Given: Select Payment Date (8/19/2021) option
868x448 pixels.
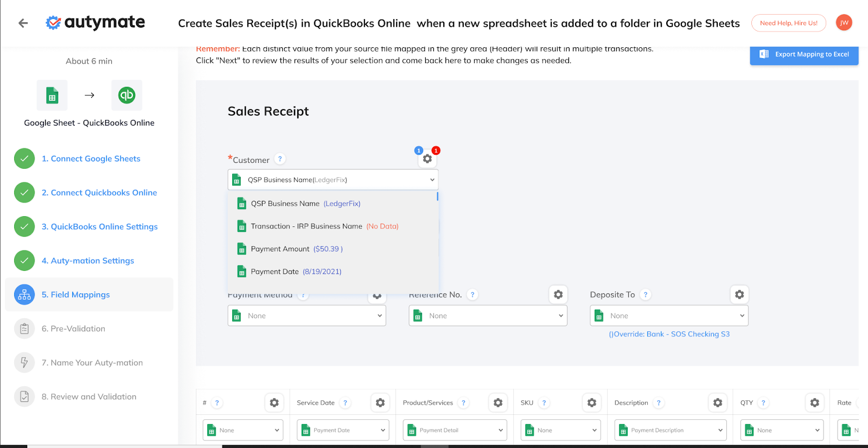Looking at the screenshot, I should 332,272.
